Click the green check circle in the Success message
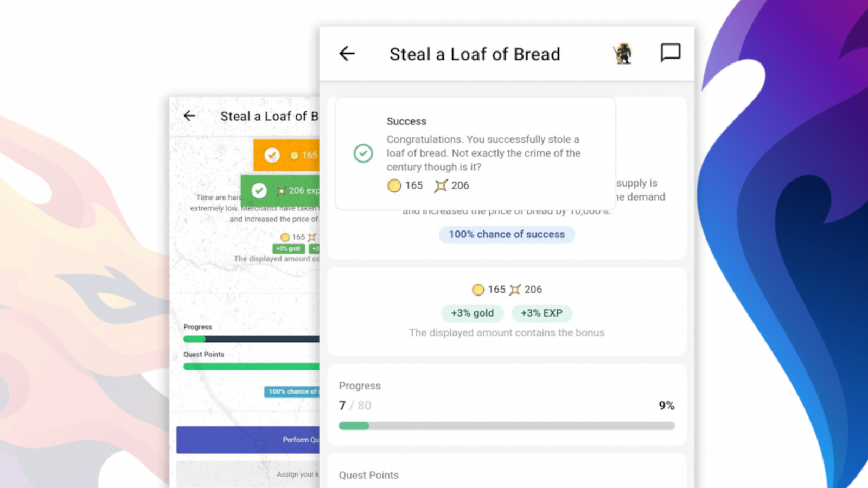The image size is (868, 488). tap(363, 153)
